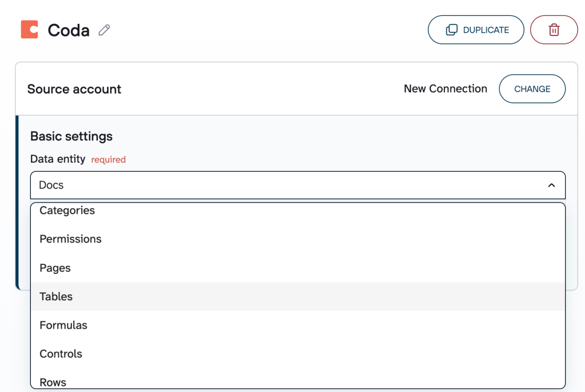Click the copy icon inside the DUPLICATE button
This screenshot has height=392, width=585.
coord(451,29)
